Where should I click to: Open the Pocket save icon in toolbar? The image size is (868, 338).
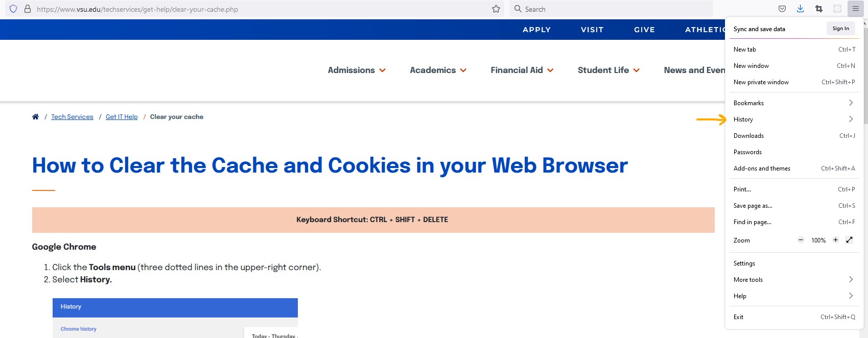click(x=782, y=9)
